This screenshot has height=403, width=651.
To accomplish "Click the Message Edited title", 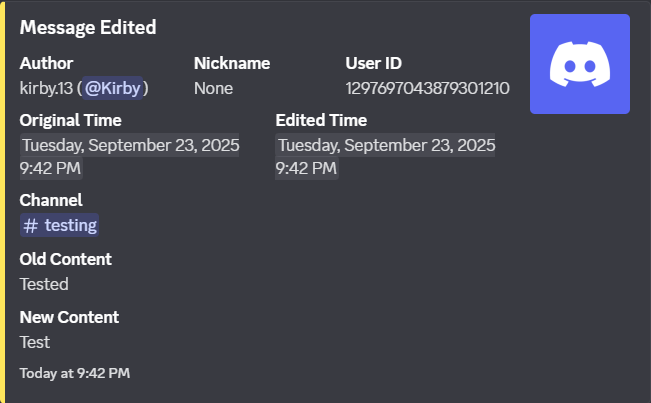I will click(88, 27).
